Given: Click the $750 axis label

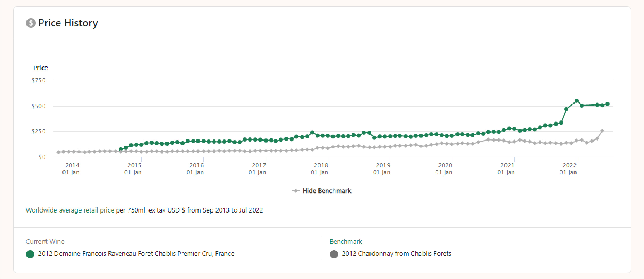Looking at the screenshot, I should [x=39, y=80].
